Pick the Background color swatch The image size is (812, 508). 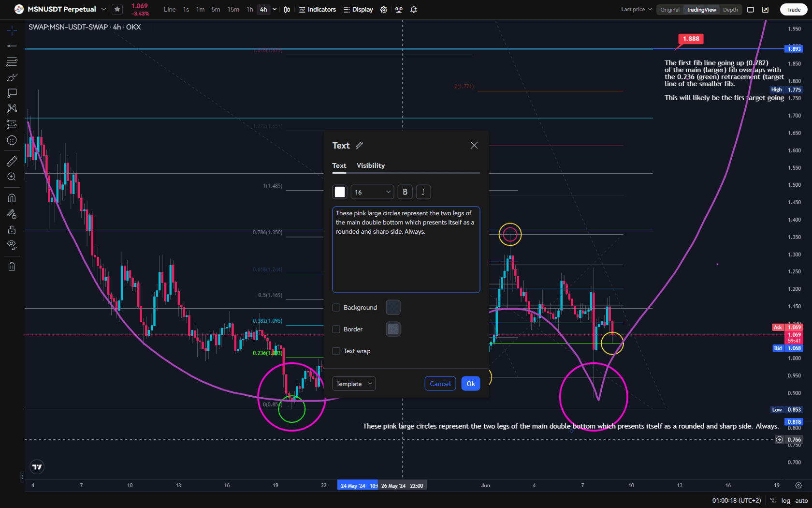tap(393, 308)
